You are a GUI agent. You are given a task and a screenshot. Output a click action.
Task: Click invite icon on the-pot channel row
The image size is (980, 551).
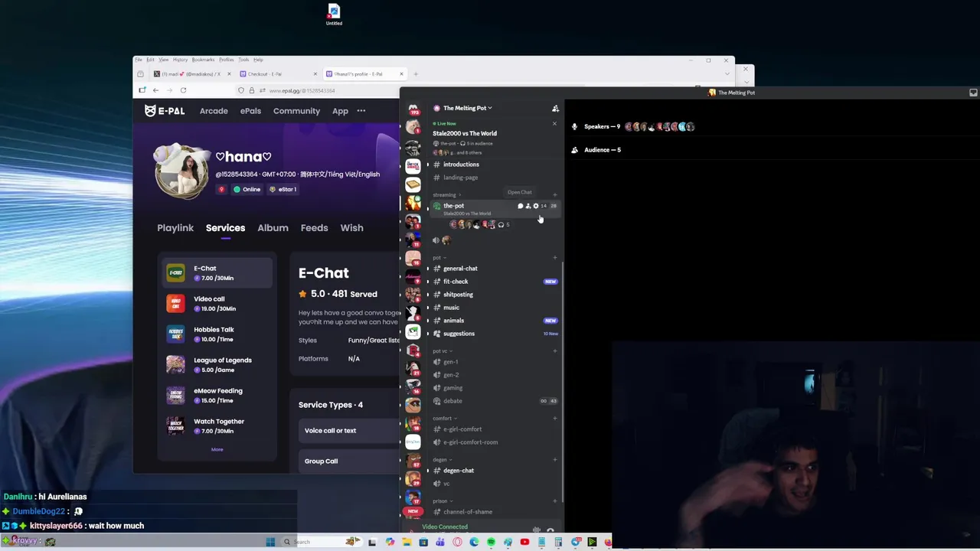coord(528,206)
